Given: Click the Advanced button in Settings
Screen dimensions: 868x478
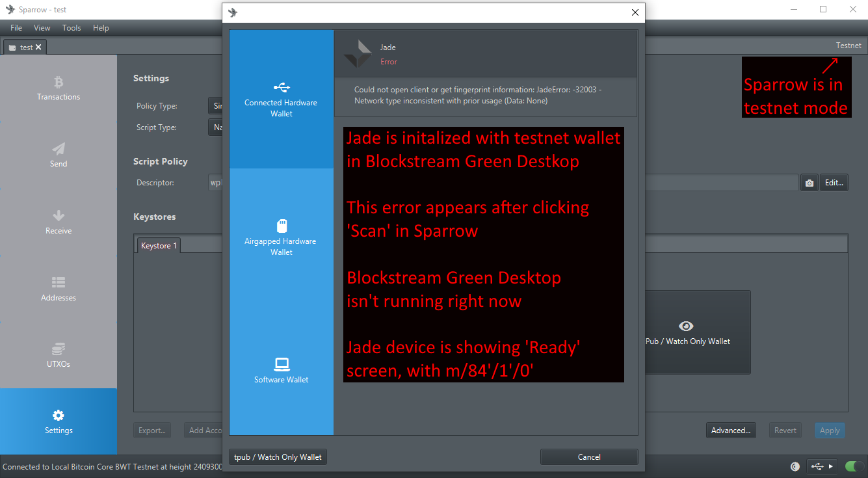Looking at the screenshot, I should click(x=731, y=430).
